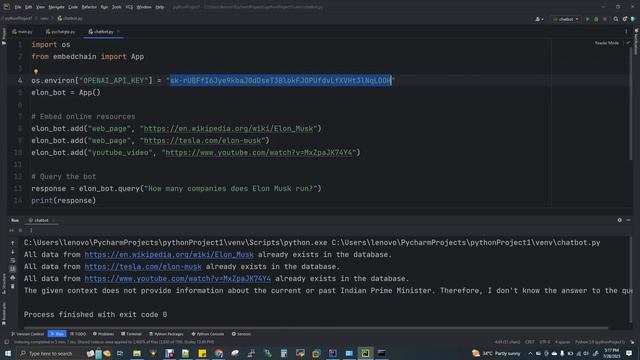Screen dimensions: 640x360
Task: Open the Python Packages tool window
Action: pyautogui.click(x=166, y=334)
